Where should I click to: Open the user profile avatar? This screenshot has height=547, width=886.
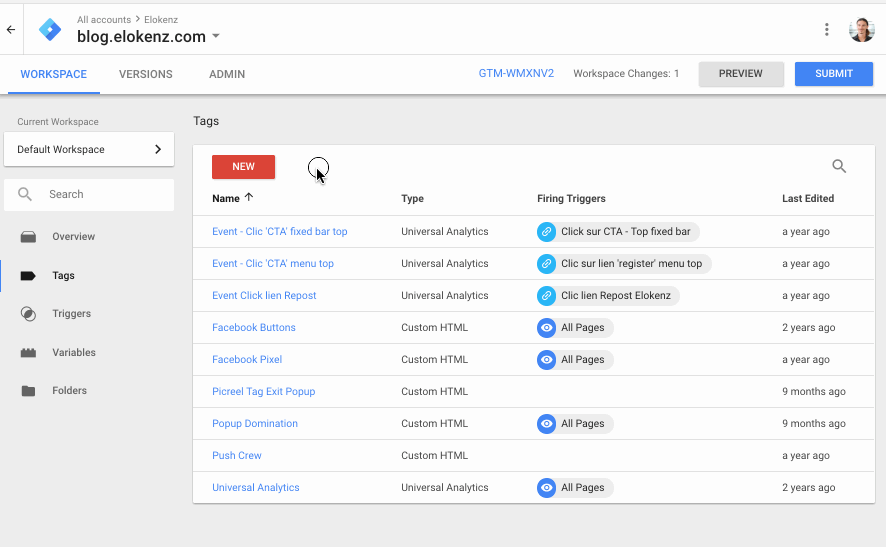click(862, 29)
